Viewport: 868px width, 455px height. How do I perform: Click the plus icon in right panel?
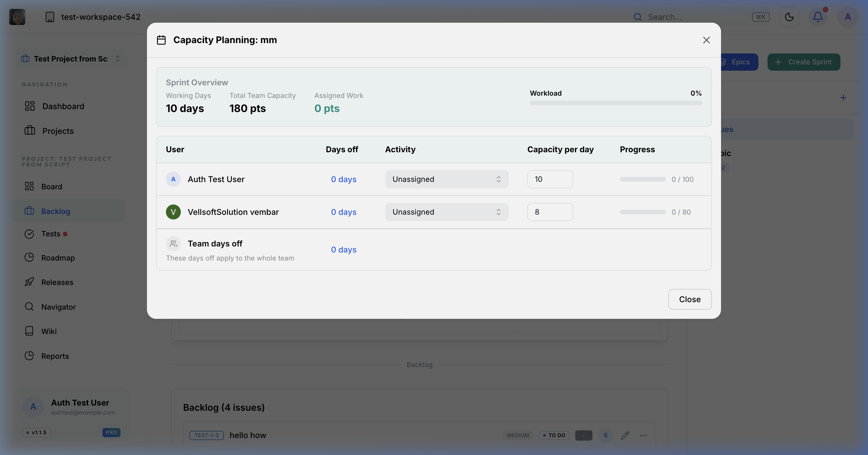(x=843, y=98)
